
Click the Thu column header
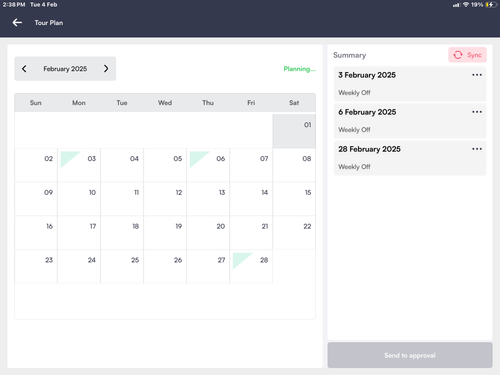coord(208,103)
